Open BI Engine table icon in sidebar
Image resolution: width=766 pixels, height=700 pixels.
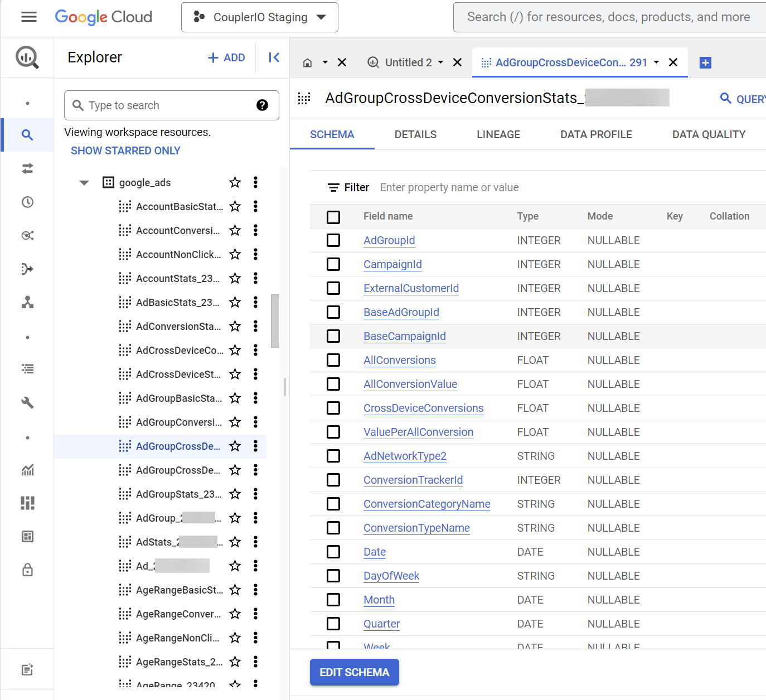pos(27,537)
